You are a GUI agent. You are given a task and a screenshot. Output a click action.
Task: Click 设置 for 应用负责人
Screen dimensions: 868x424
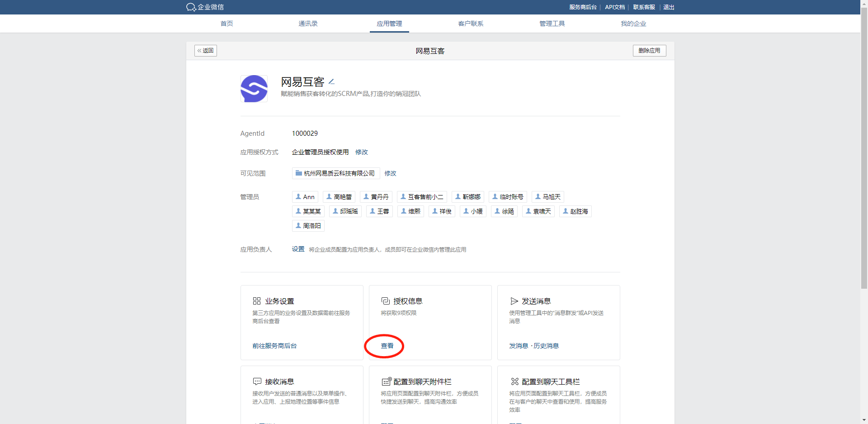(x=298, y=249)
